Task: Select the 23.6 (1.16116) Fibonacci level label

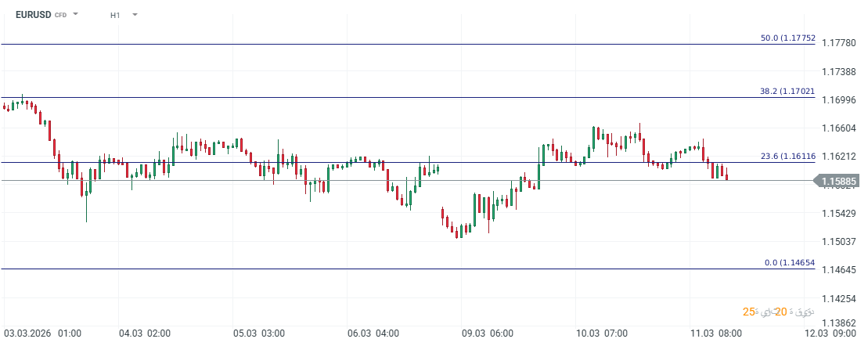Action: 787,156
